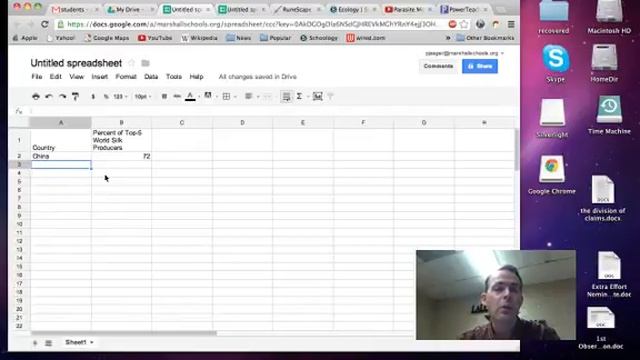Viewport: 640px width, 360px height.
Task: Open the text color picker (underlined A)
Action: (190, 96)
